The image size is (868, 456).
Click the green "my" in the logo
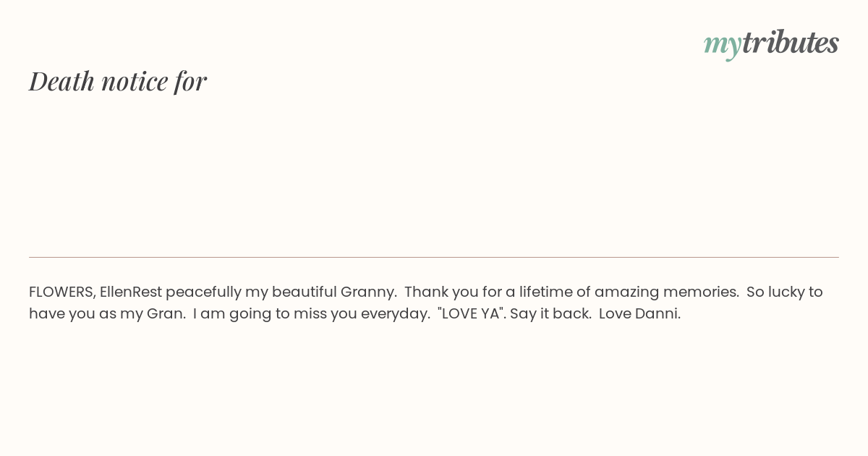click(x=723, y=46)
